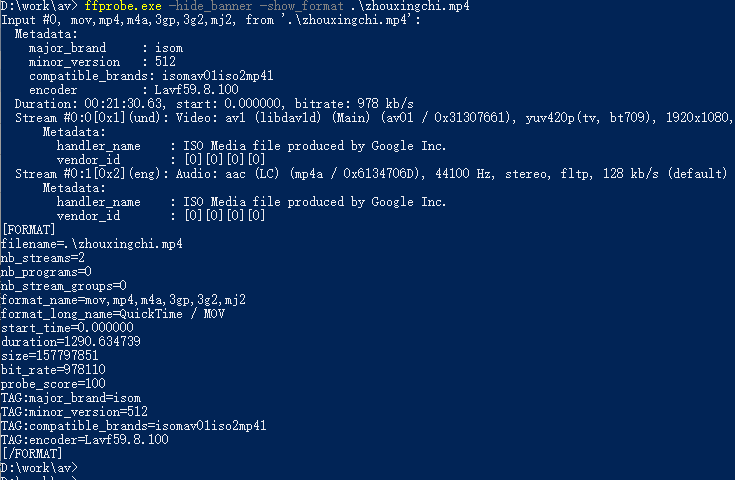Click the TAG:major_brand=isom line
This screenshot has height=480, width=735.
(70, 397)
